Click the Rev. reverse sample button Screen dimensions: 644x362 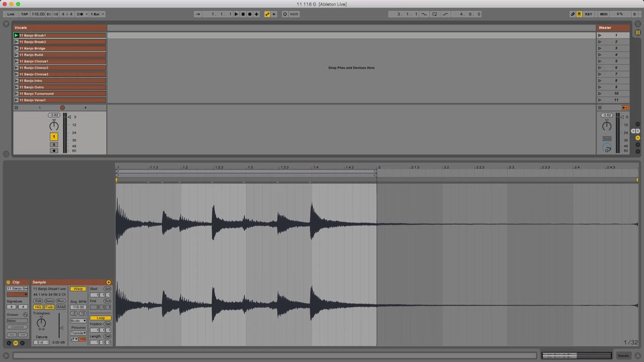pyautogui.click(x=61, y=301)
